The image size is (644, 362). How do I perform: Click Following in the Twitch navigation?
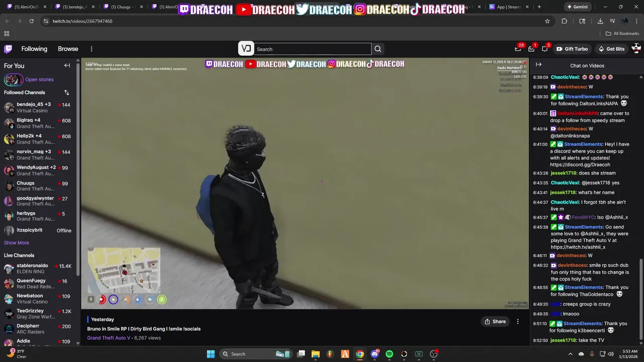coord(34,49)
